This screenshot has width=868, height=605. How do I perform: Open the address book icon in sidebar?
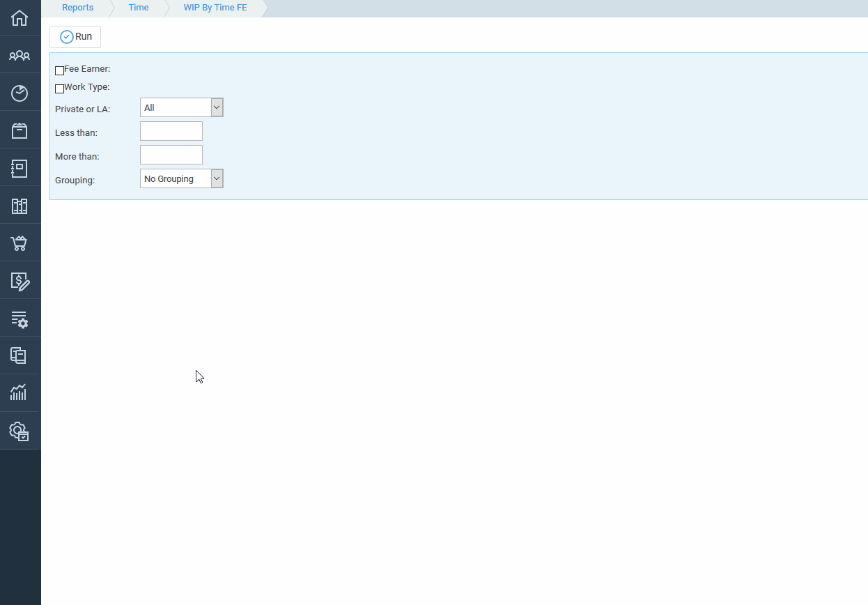click(x=20, y=168)
